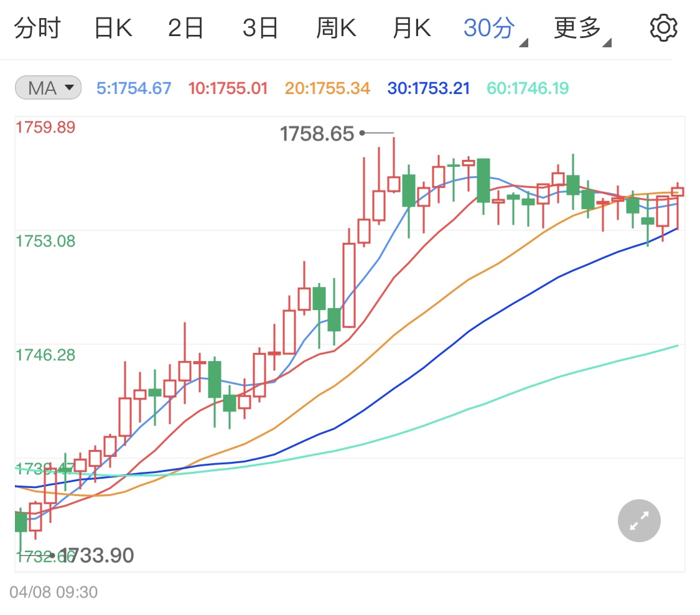This screenshot has height=615, width=700.
Task: Click the 1759.89 axis label
Action: 45,127
